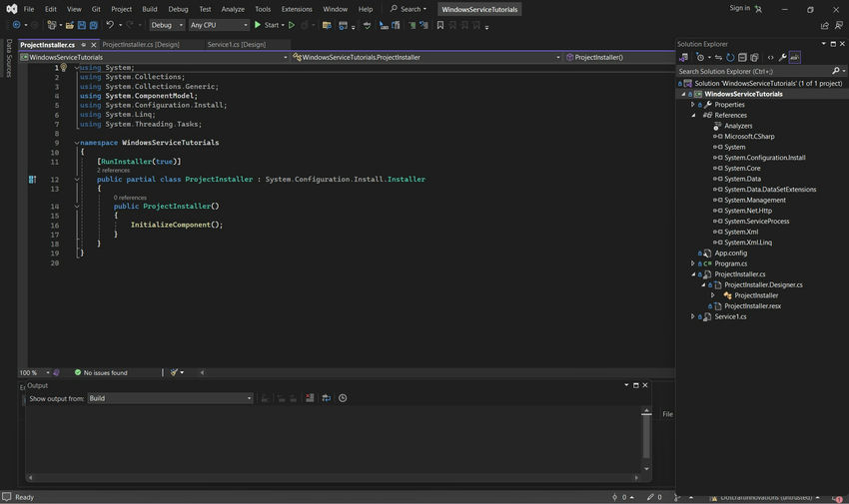Open the WindowsServiceTutorials project navigation dropdown

tap(154, 57)
